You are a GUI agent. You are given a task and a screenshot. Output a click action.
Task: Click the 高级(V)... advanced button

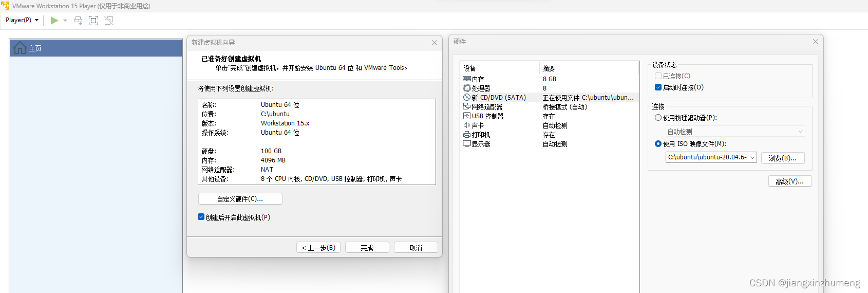click(x=790, y=181)
